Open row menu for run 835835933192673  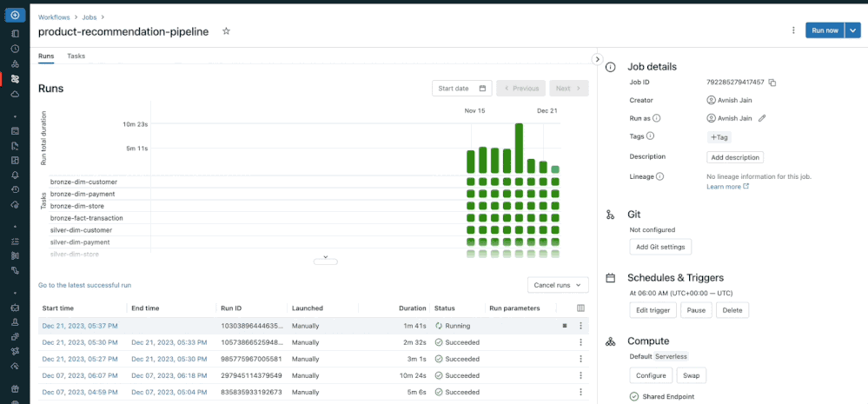pos(580,392)
